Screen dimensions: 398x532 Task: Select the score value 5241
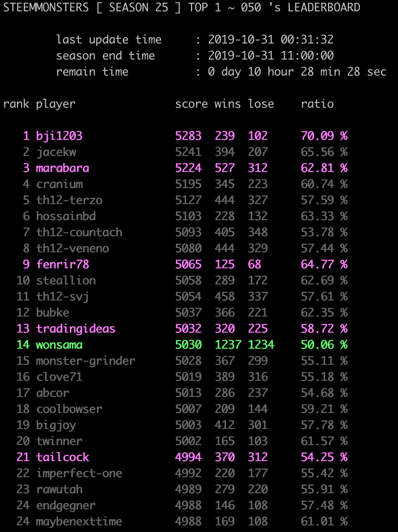(x=188, y=152)
